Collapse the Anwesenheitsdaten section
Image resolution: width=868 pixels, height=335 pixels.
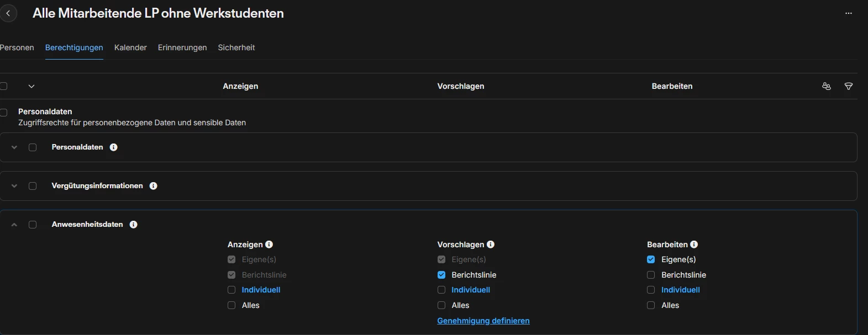click(x=14, y=225)
